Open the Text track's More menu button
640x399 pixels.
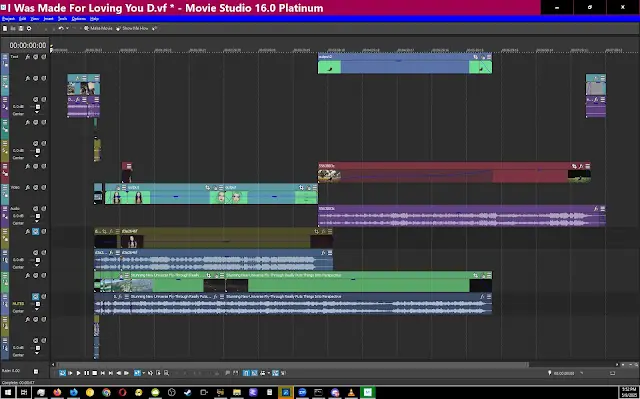(5, 57)
